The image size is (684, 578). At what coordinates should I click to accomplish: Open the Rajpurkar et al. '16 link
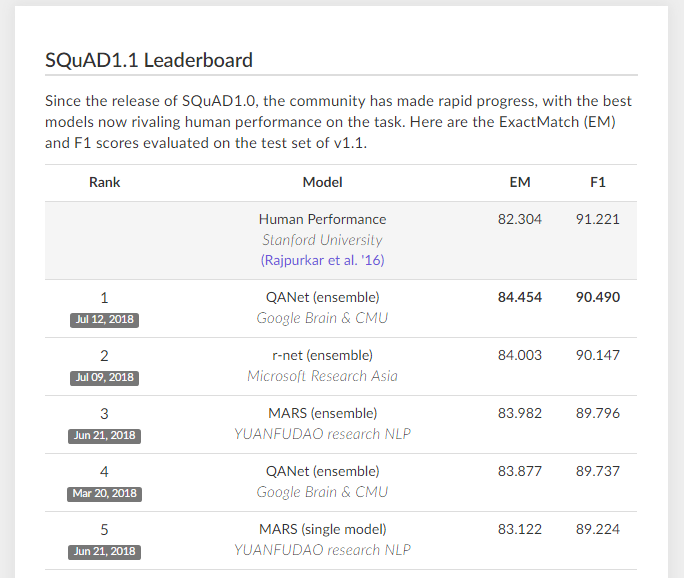tap(322, 260)
